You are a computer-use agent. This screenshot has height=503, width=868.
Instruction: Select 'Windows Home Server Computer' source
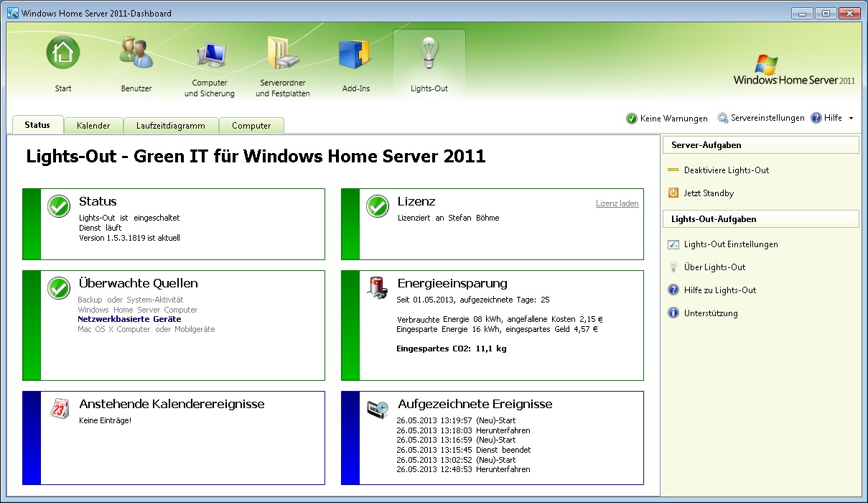(x=137, y=310)
